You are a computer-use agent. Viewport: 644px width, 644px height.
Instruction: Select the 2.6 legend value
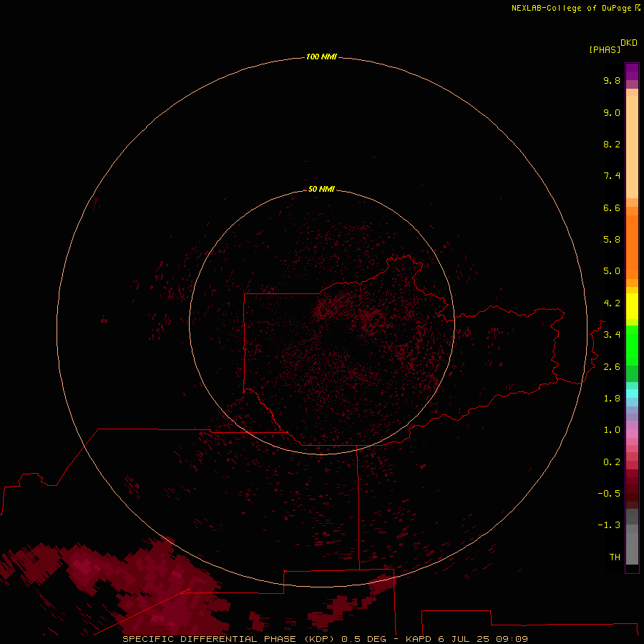tap(612, 367)
